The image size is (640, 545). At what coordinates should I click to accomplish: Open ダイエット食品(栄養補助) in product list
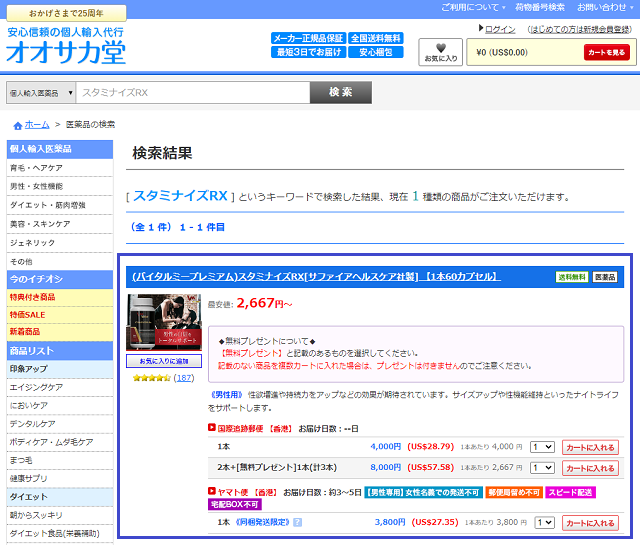click(60, 534)
